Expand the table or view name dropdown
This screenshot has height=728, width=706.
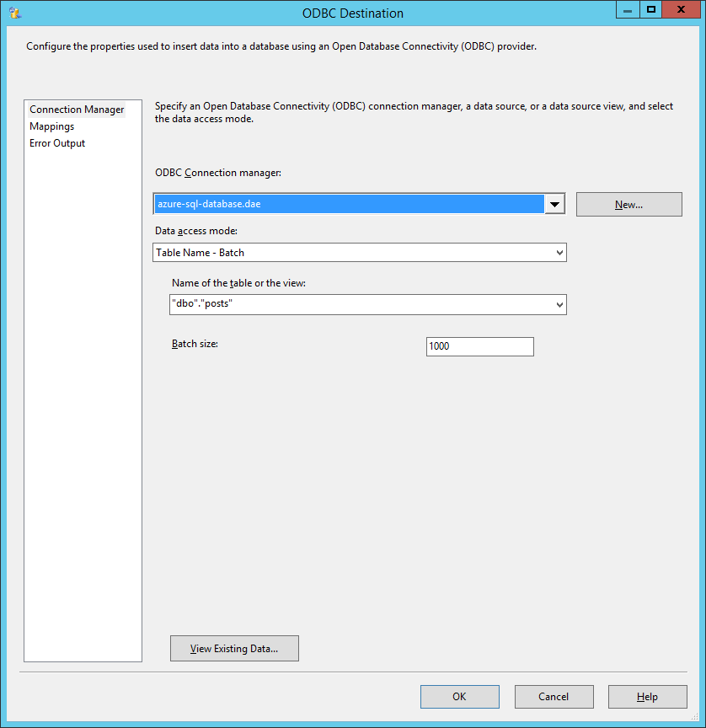click(556, 304)
